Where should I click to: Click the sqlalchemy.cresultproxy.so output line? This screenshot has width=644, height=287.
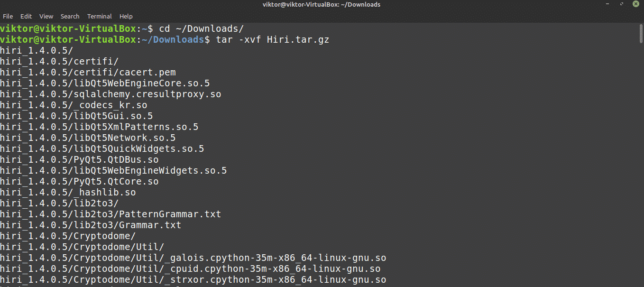coord(110,94)
